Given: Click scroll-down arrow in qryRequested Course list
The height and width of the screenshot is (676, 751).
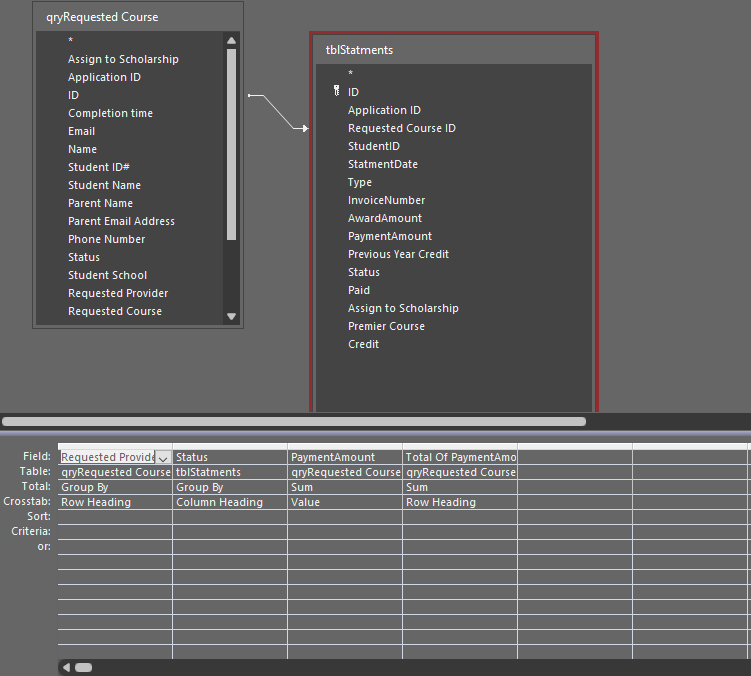Looking at the screenshot, I should point(231,316).
